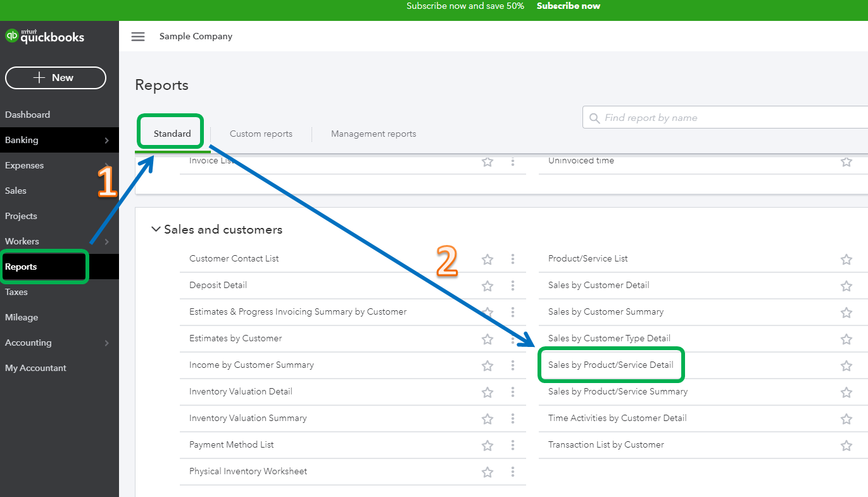This screenshot has width=868, height=497.
Task: Click star next to Transaction List by Customer
Action: [846, 445]
